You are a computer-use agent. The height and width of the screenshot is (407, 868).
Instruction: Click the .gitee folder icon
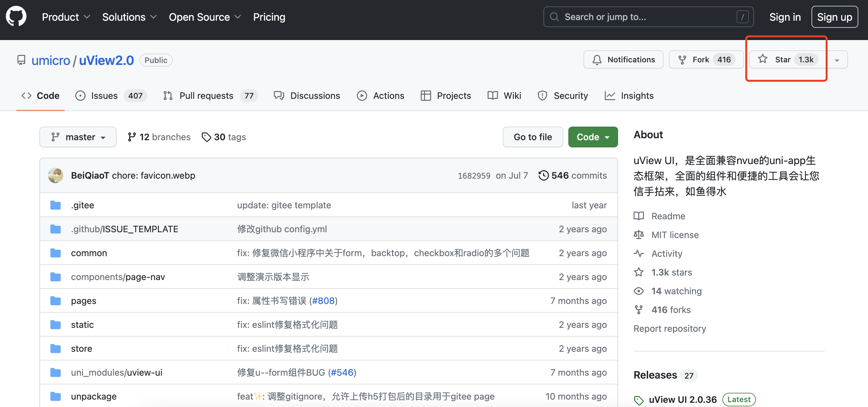click(x=55, y=205)
